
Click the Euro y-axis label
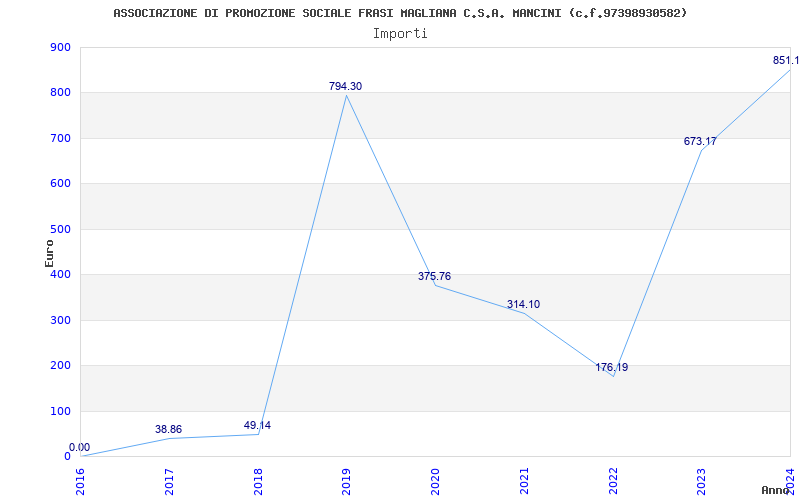[49, 253]
